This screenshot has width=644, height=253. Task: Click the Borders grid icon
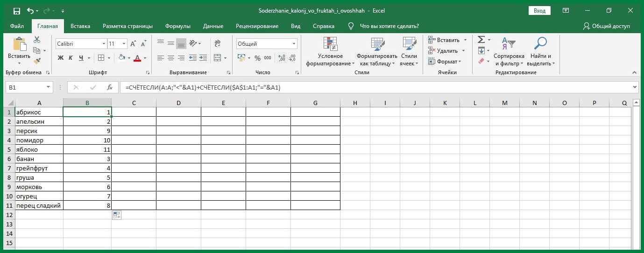[101, 58]
